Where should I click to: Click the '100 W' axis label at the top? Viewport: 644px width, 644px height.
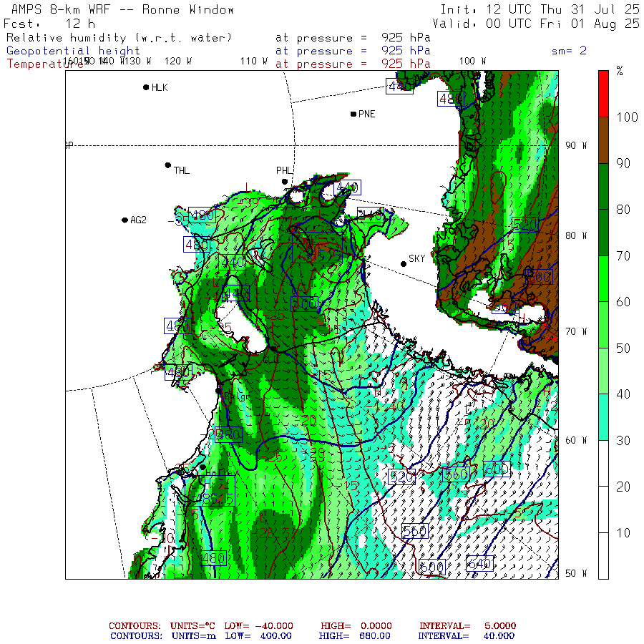point(472,61)
